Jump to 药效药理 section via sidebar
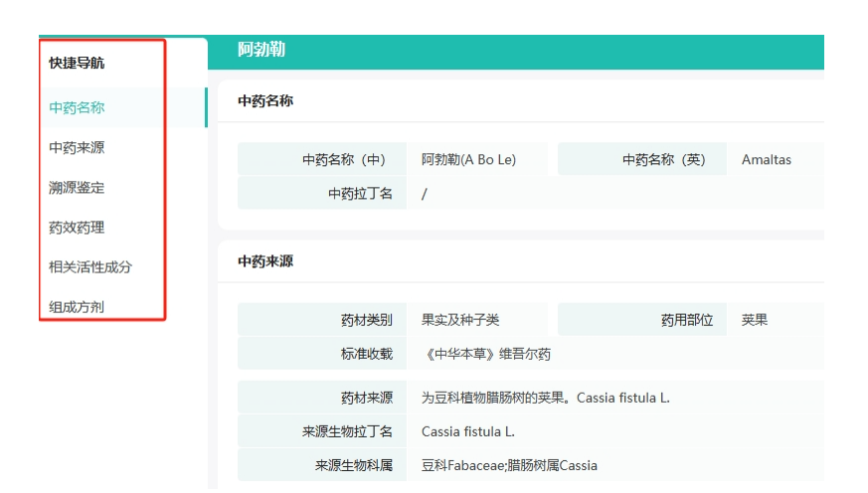The width and height of the screenshot is (868, 493). pos(77,228)
